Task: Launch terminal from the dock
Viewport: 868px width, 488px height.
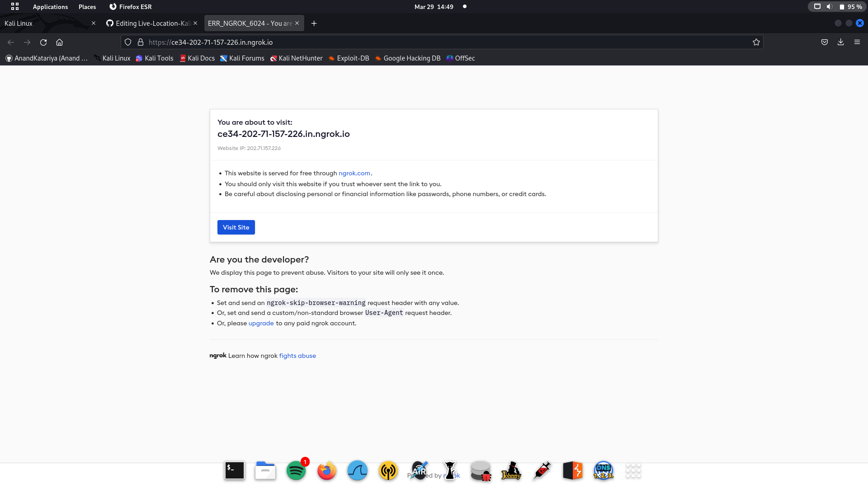Action: coord(235,471)
